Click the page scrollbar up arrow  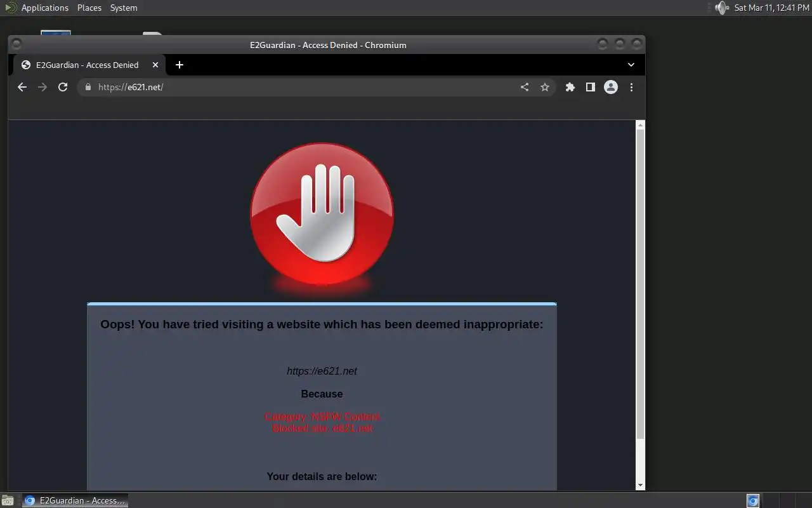coord(640,125)
